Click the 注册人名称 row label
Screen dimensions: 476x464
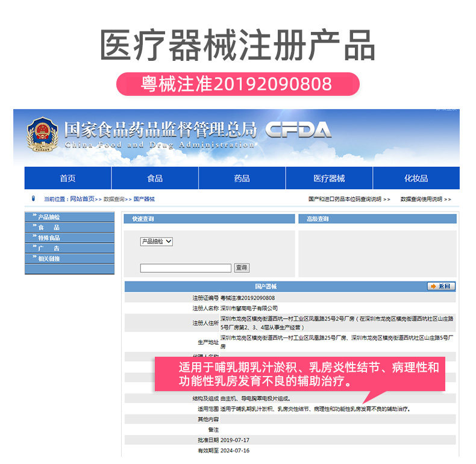tap(205, 308)
